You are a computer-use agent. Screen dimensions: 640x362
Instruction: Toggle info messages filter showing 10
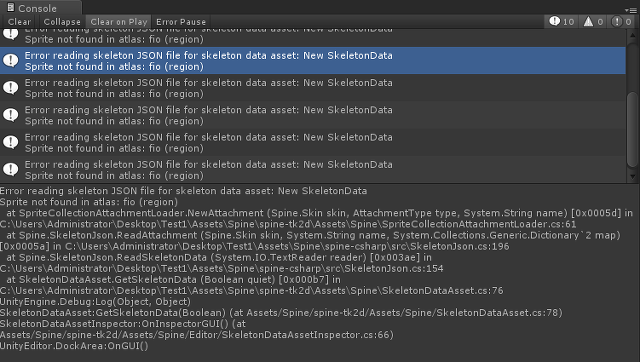tap(562, 22)
